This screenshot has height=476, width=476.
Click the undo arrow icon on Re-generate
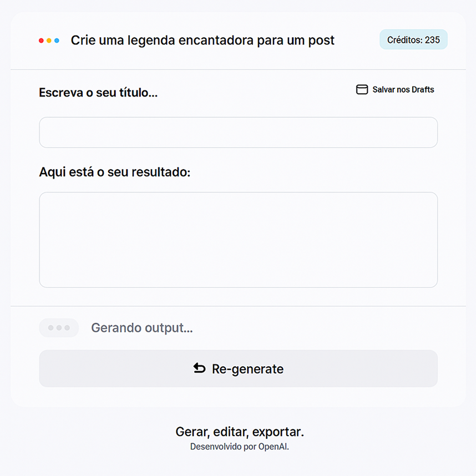coord(199,368)
